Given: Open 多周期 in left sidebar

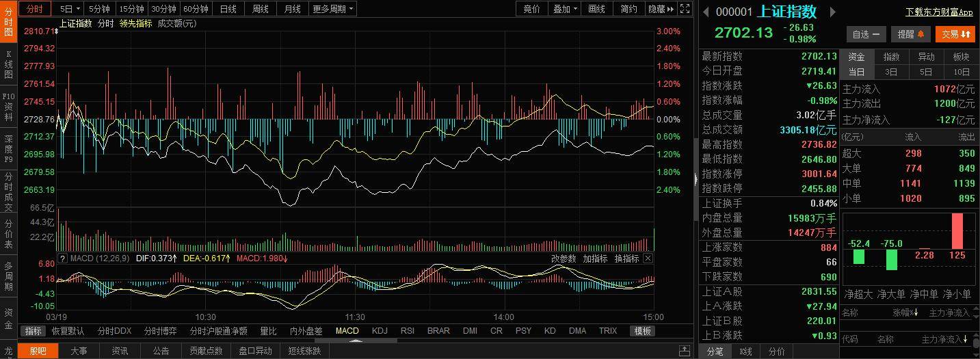Looking at the screenshot, I should pyautogui.click(x=9, y=276).
